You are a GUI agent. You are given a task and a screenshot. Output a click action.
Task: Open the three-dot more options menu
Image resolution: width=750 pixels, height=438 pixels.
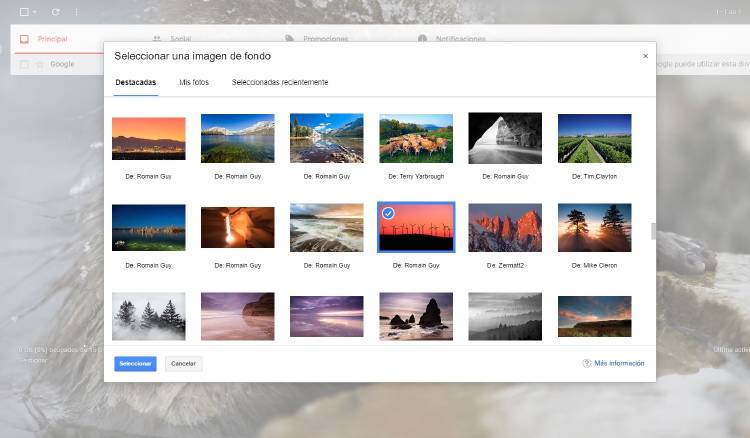tap(76, 12)
